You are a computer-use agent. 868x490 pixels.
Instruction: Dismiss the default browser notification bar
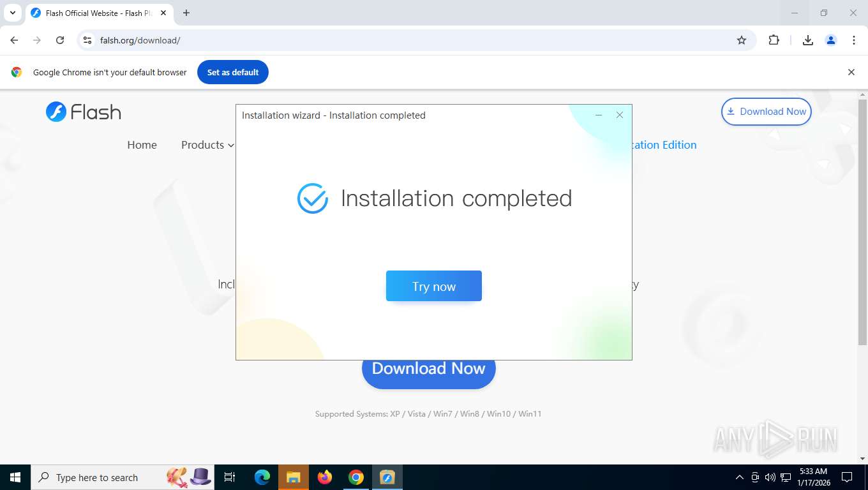pos(851,72)
